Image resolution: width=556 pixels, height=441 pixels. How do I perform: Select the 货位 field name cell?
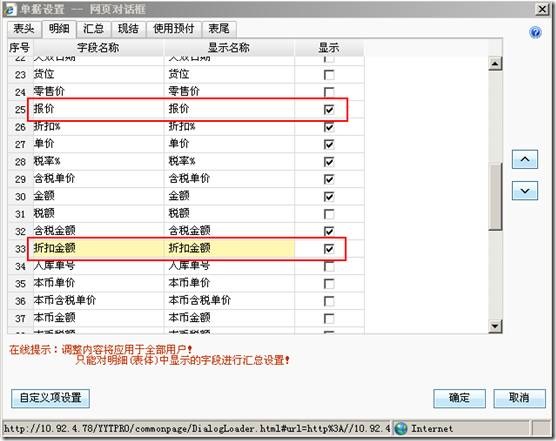coord(98,74)
